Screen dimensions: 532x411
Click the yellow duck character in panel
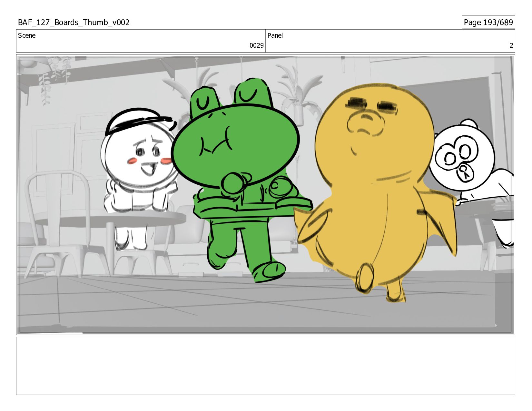(376, 193)
